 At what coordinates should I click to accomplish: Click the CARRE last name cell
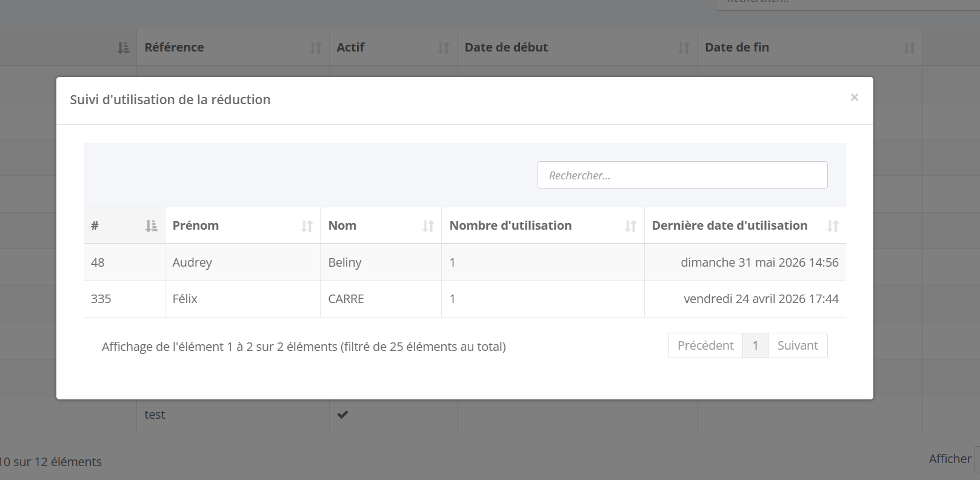[381, 299]
